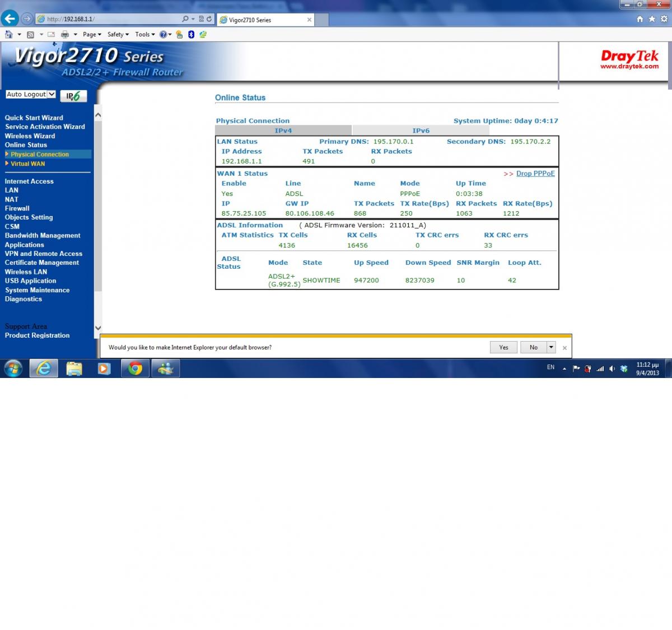672x630 pixels.
Task: Open the Help question-mark icon
Action: click(163, 34)
